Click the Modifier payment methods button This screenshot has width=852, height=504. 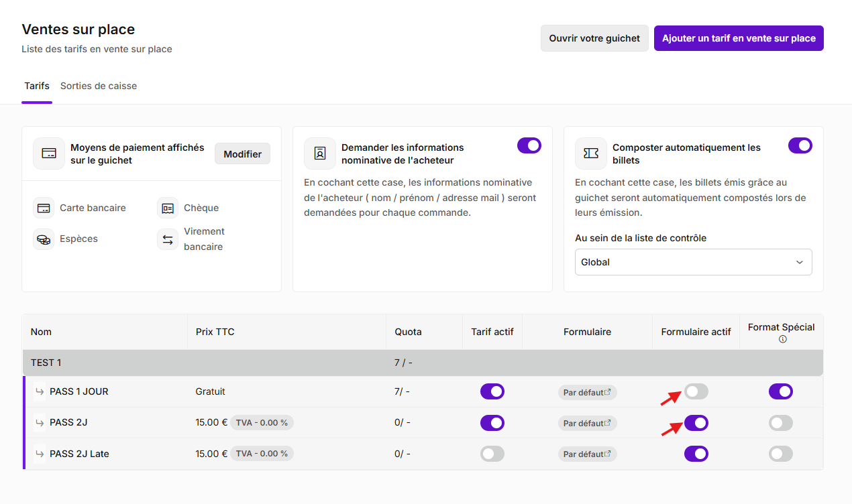[x=243, y=153]
